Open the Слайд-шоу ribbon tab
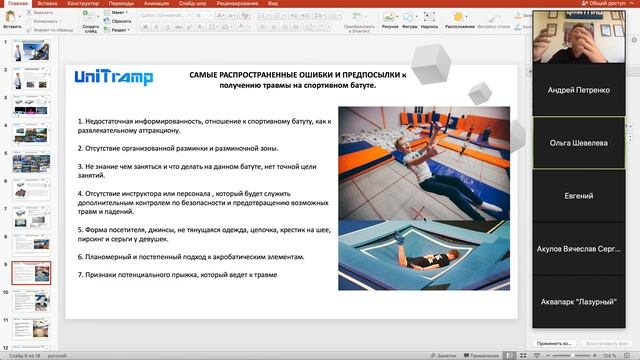This screenshot has height=360, width=640. [x=192, y=3]
